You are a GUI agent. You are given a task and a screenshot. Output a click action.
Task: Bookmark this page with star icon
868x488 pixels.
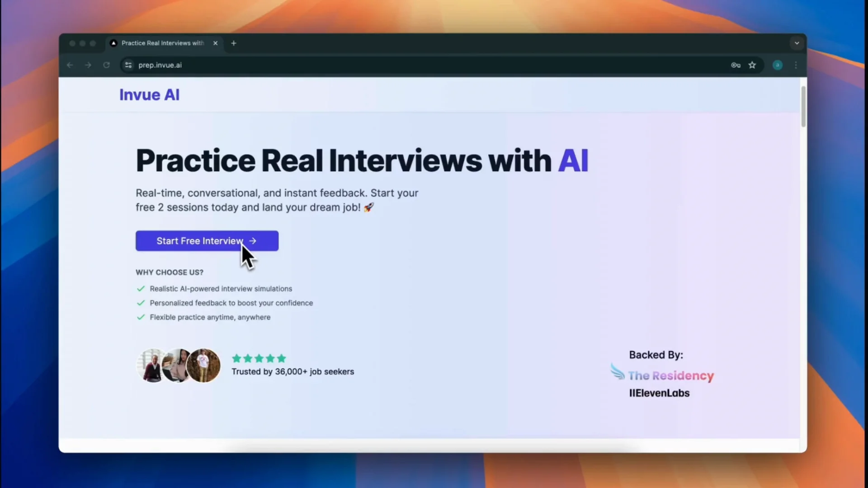[752, 65]
